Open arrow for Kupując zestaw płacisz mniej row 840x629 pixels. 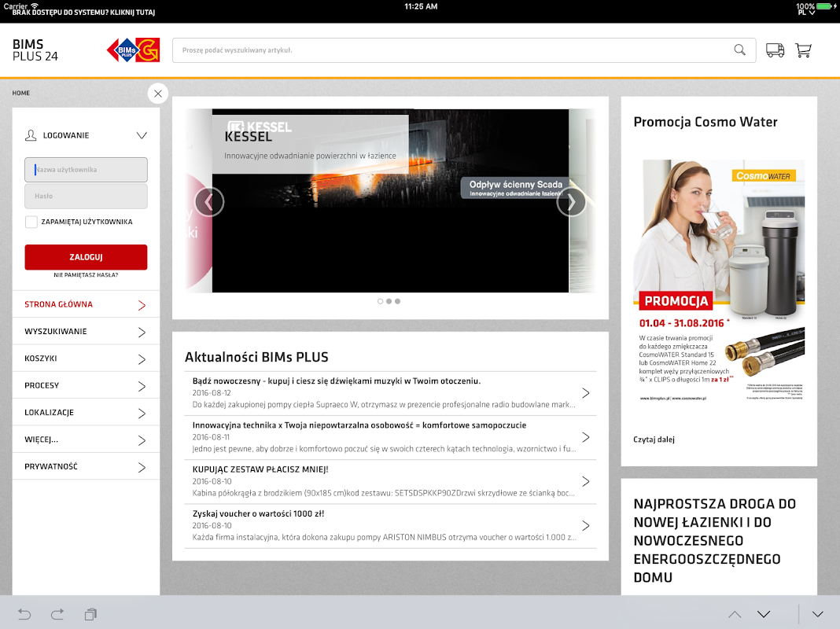(x=585, y=481)
